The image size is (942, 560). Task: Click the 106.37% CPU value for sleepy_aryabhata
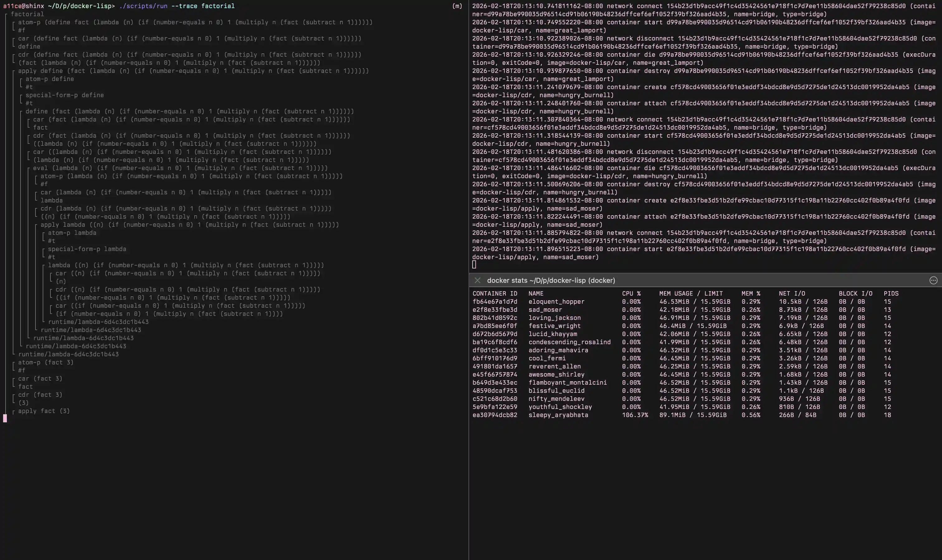(635, 415)
